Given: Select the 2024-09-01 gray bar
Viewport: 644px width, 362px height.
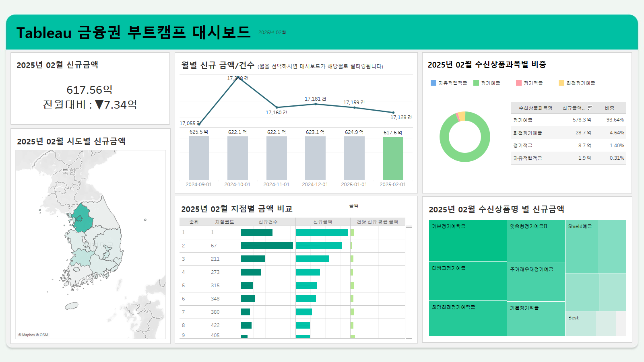Looking at the screenshot, I should coord(199,158).
